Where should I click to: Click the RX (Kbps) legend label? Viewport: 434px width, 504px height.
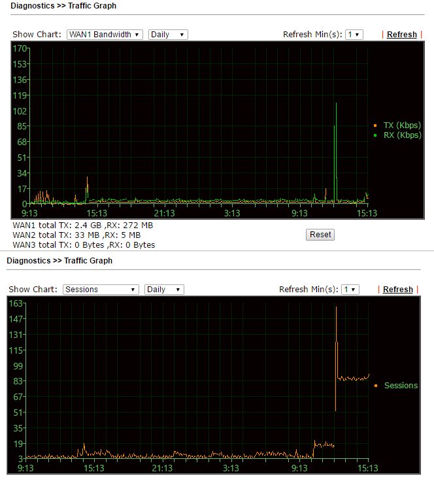(402, 135)
